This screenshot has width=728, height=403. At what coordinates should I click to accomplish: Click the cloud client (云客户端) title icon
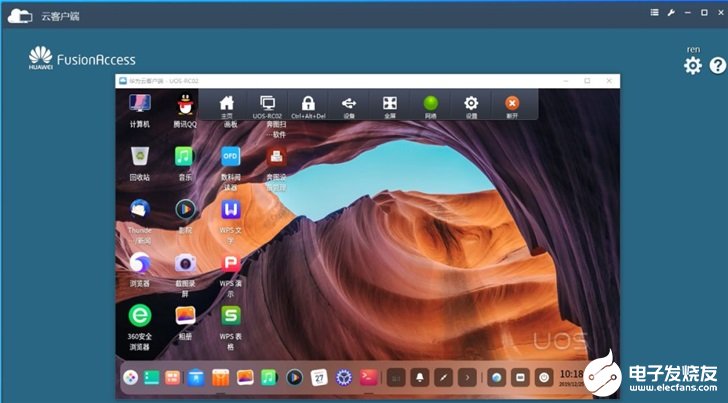point(20,16)
